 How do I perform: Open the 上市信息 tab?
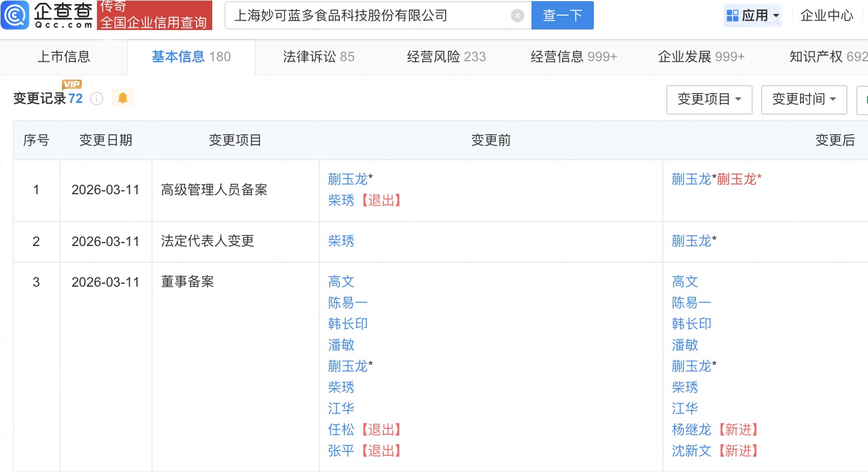pos(64,57)
